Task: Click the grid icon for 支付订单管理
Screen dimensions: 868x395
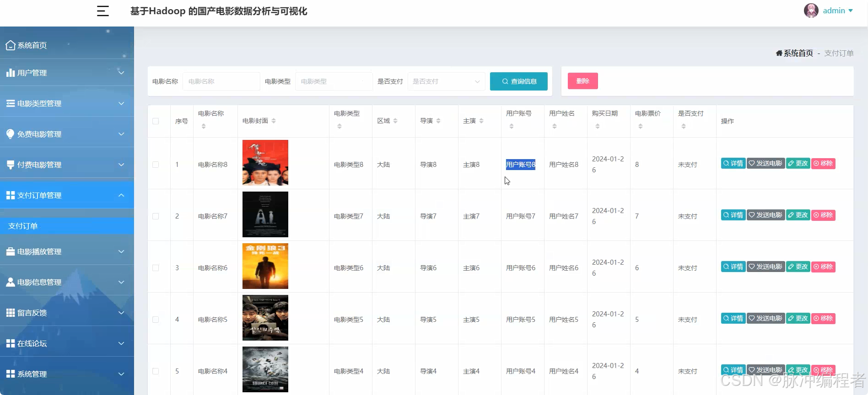Action: [11, 195]
